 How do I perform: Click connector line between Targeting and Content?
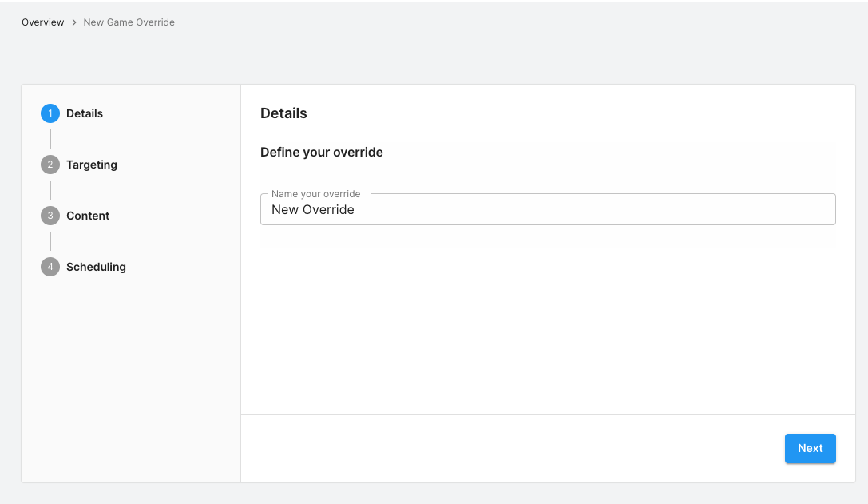click(x=50, y=190)
